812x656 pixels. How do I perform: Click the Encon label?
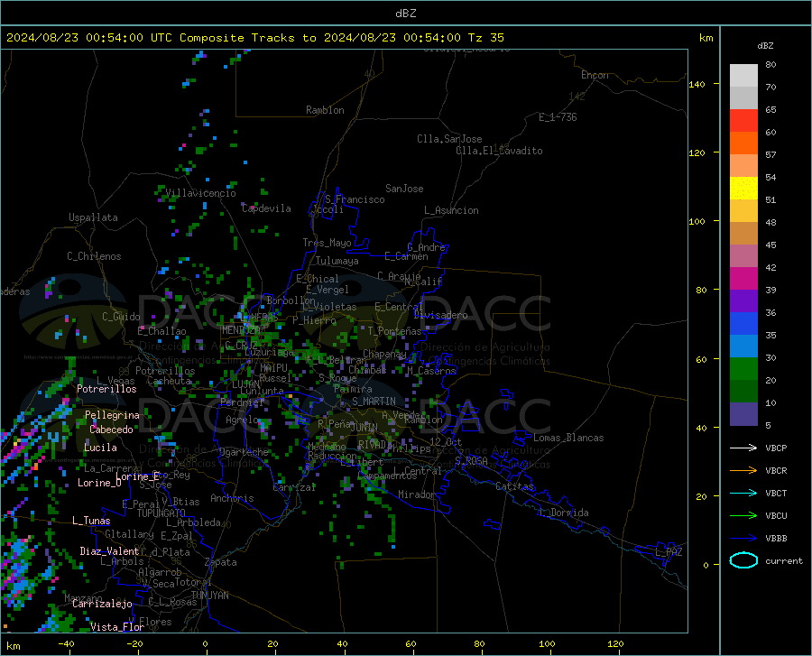click(595, 75)
